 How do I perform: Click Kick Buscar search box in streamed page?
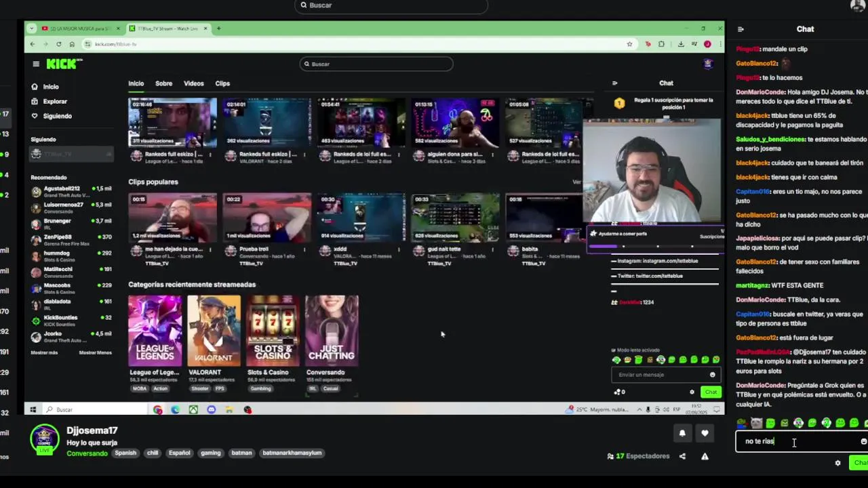[x=376, y=64]
